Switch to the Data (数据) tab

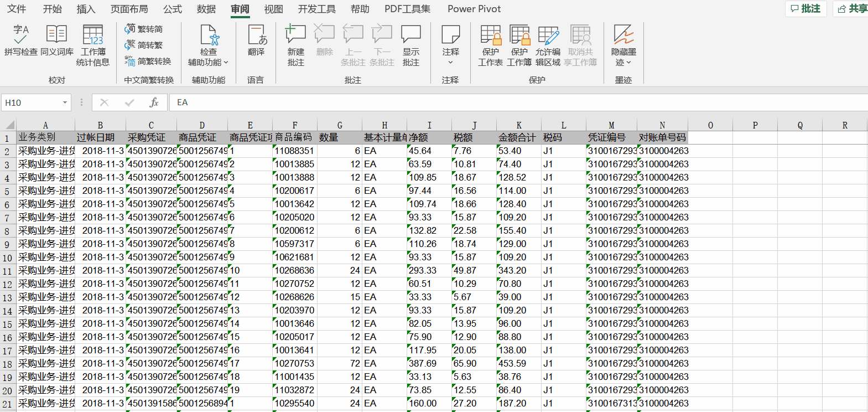pyautogui.click(x=206, y=9)
